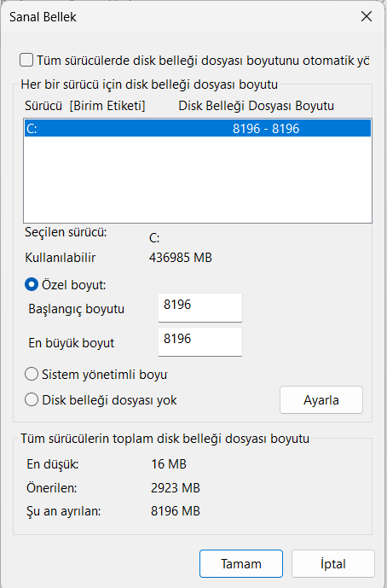Close the Sanal Bellek dialog
Image resolution: width=387 pixels, height=588 pixels.
point(366,16)
